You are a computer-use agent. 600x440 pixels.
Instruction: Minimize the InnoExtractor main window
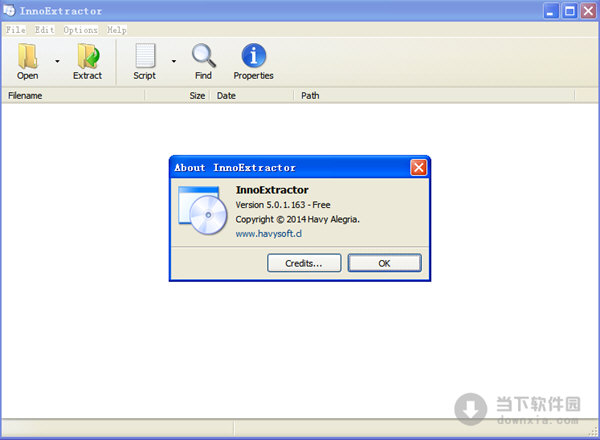tap(551, 11)
